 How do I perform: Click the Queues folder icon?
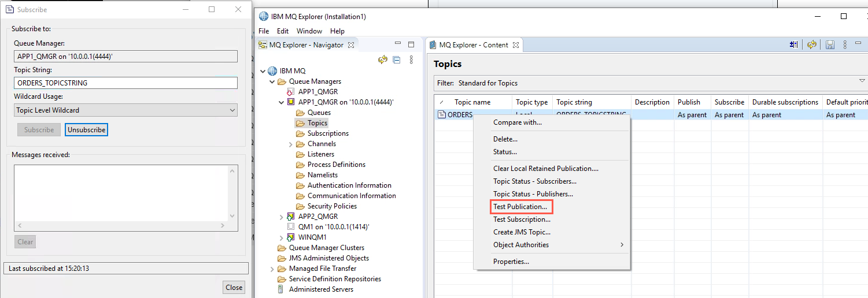click(300, 113)
